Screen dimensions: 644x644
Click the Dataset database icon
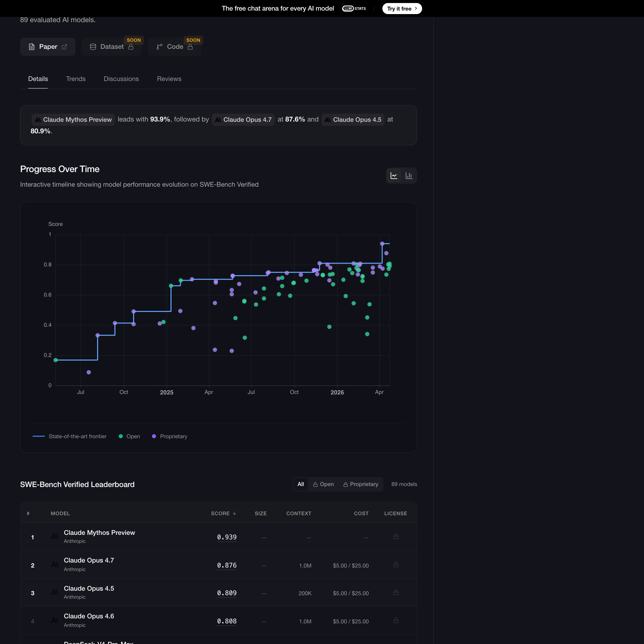[x=93, y=47]
